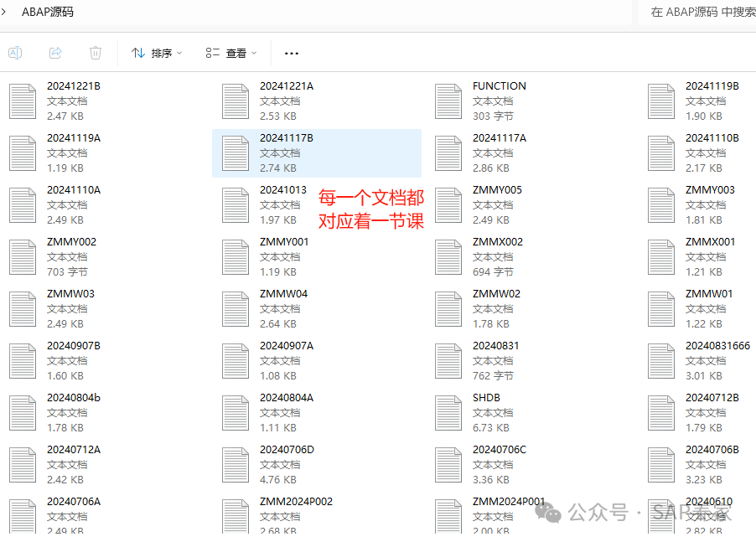Viewport: 756px width, 542px height.
Task: Select the ZMMY002 file icon
Action: [23, 257]
